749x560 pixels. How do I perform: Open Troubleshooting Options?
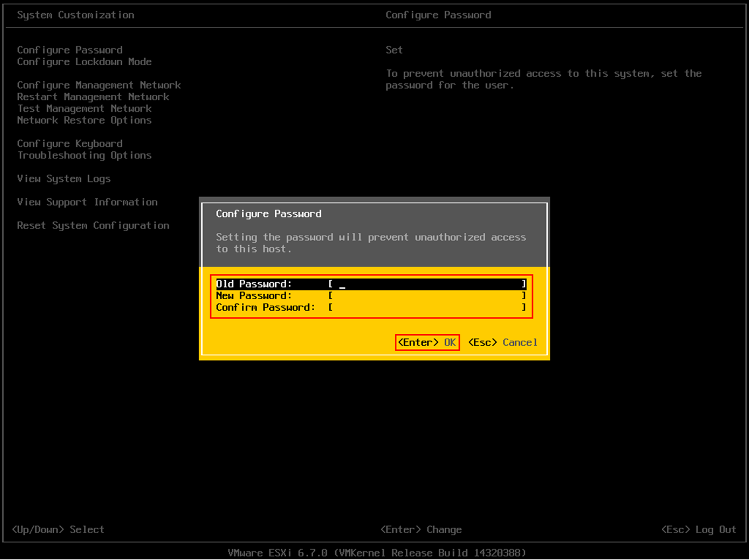[84, 155]
